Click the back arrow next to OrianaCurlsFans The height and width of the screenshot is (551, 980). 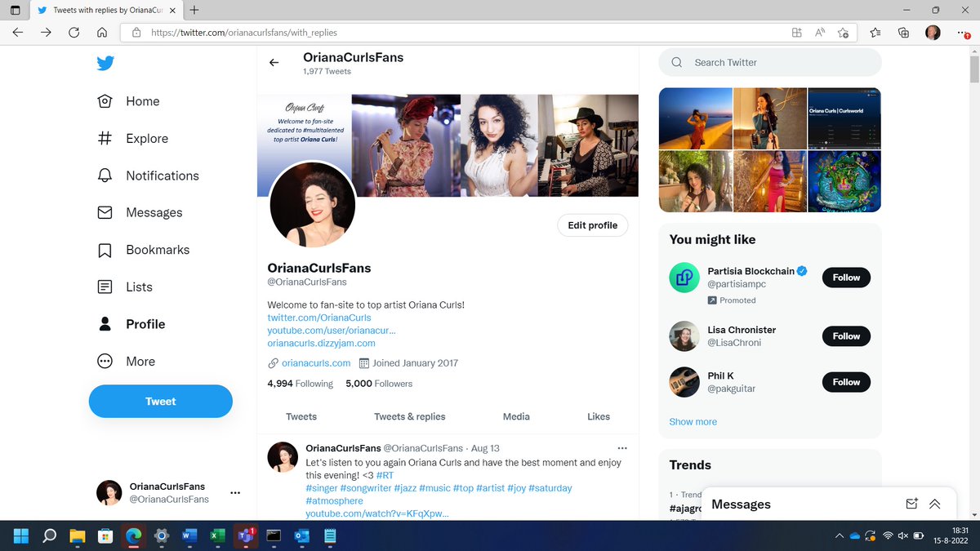[x=274, y=63]
